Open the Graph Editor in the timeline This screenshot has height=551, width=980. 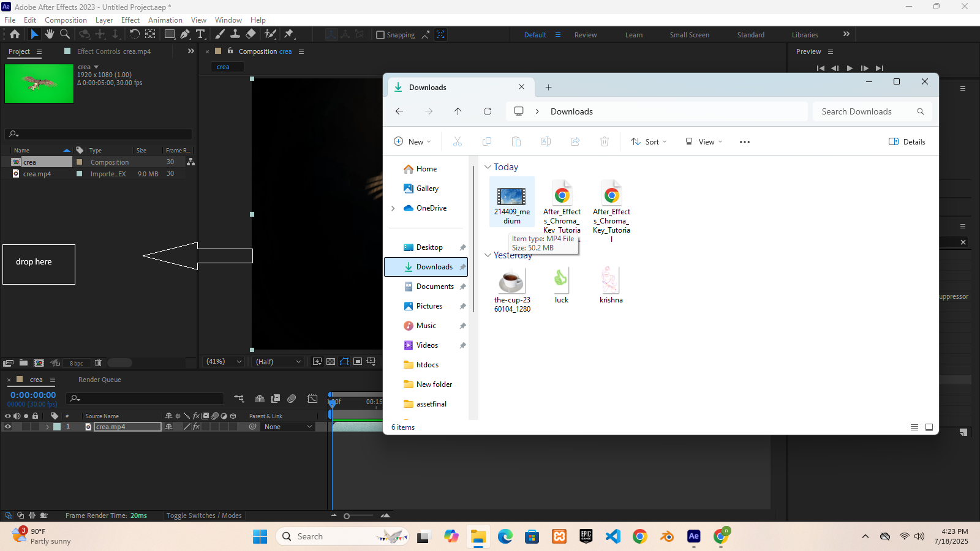pyautogui.click(x=312, y=399)
